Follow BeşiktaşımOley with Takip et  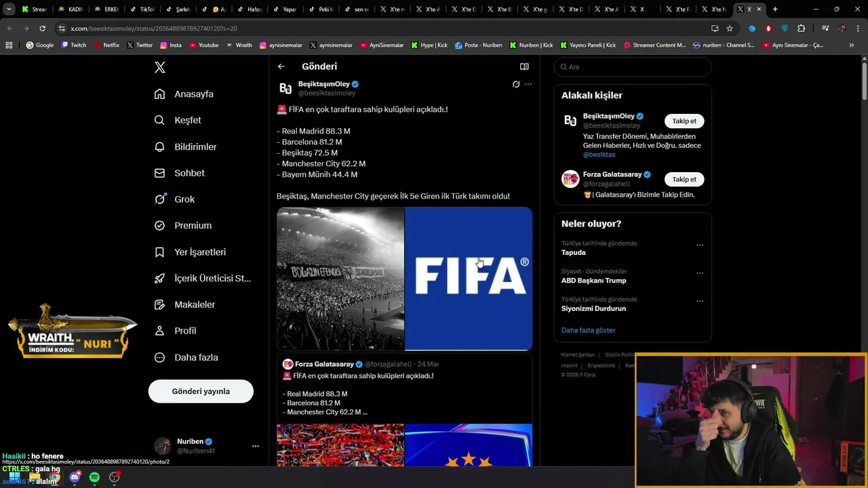pyautogui.click(x=684, y=121)
